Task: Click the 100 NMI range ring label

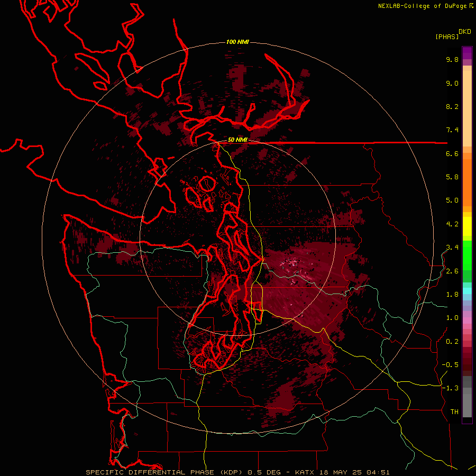Action: [237, 42]
